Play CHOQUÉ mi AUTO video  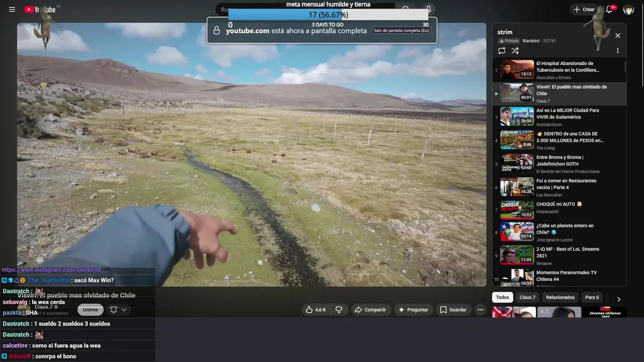point(559,210)
